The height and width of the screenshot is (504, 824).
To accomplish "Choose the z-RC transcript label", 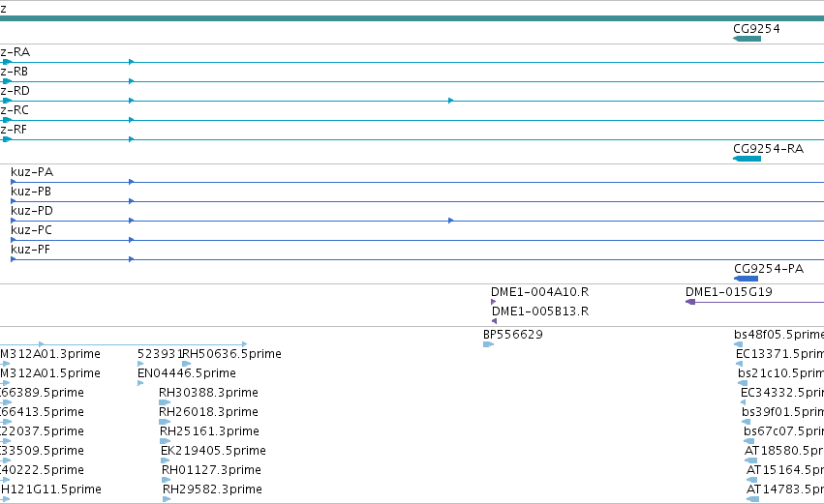I will [x=15, y=110].
